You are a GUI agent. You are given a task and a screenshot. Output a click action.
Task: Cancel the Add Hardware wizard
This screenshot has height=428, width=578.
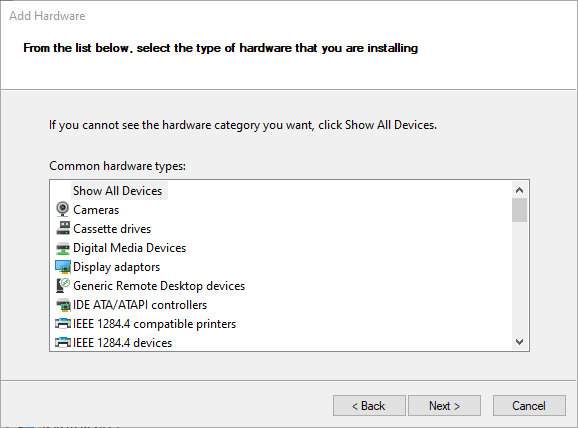tap(529, 406)
